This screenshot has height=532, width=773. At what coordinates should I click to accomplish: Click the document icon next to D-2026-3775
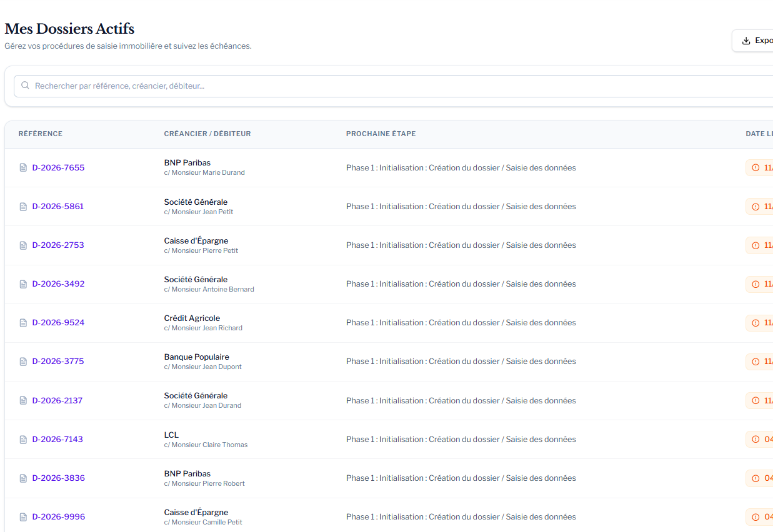click(x=22, y=361)
